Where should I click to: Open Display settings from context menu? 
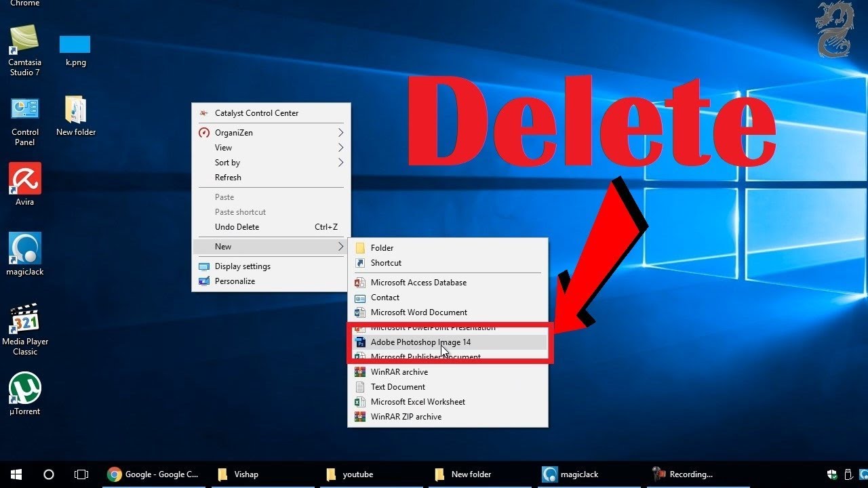[x=271, y=266]
